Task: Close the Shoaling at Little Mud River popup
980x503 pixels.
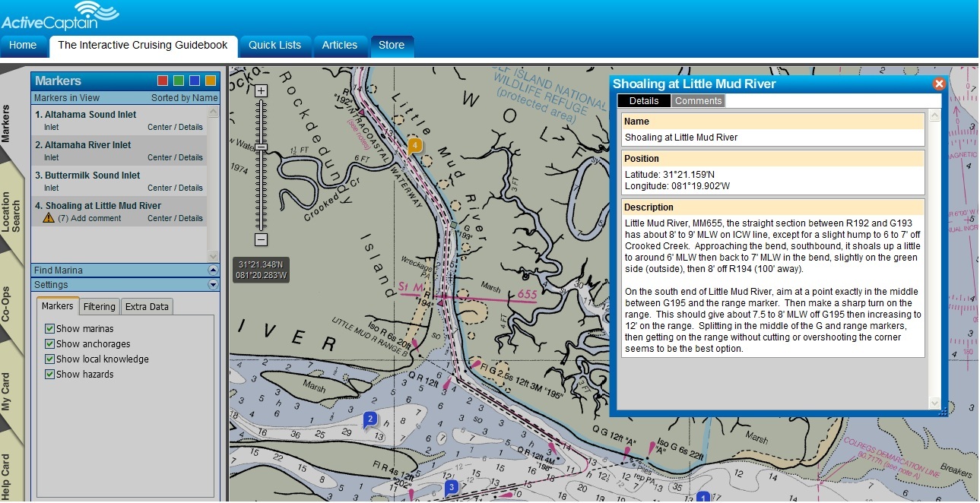Action: coord(939,84)
